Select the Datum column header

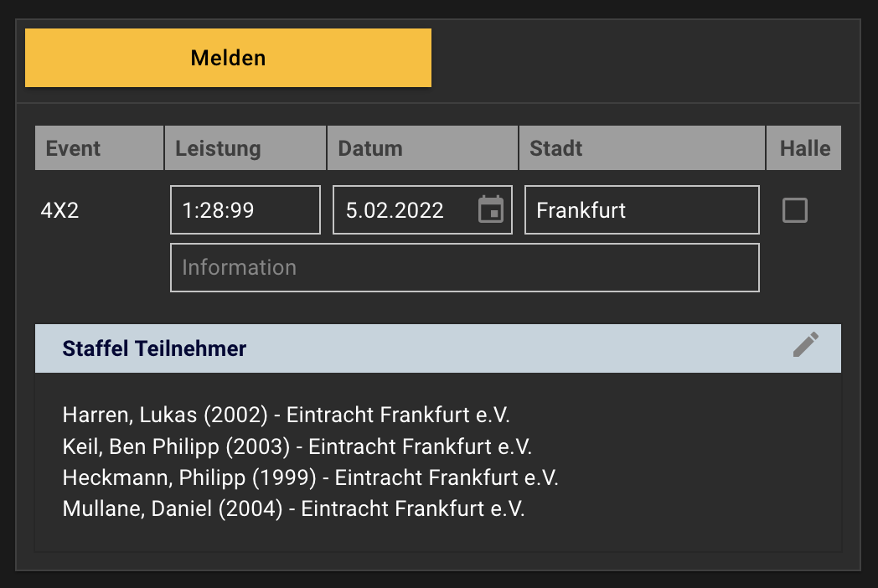[x=422, y=148]
